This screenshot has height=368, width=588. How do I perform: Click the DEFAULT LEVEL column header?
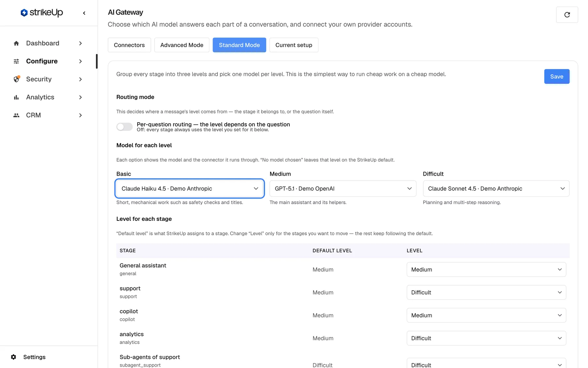[332, 251]
